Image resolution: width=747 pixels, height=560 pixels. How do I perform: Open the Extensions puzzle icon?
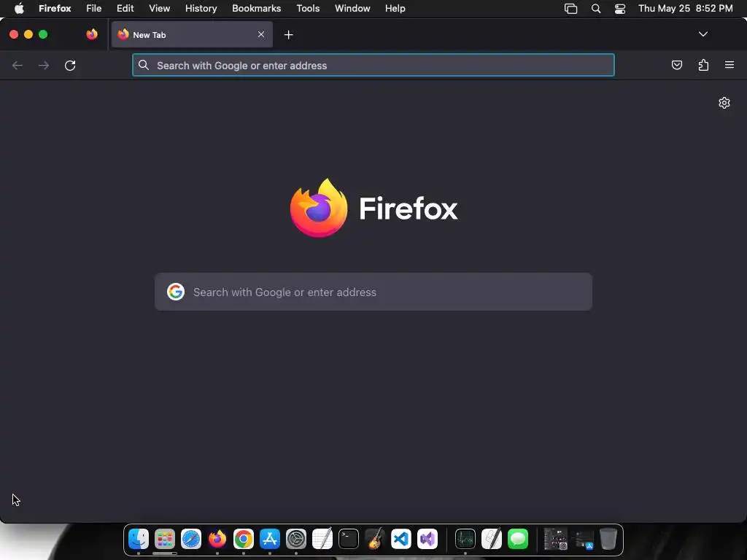[x=703, y=65]
